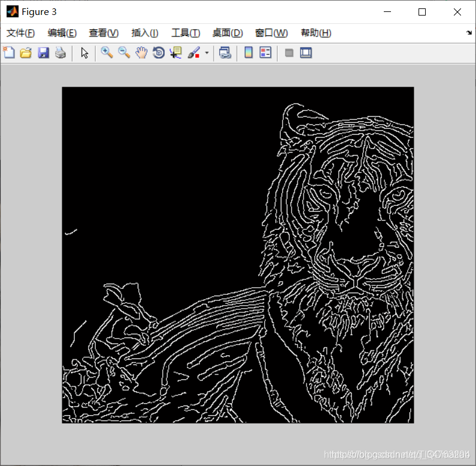
Task: Open the 文件(F) menu
Action: click(x=20, y=33)
